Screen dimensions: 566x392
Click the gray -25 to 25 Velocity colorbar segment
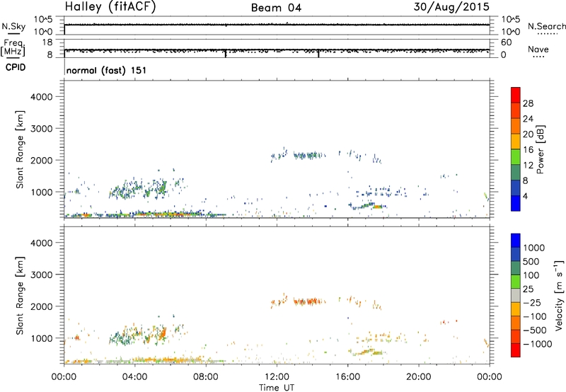516,295
